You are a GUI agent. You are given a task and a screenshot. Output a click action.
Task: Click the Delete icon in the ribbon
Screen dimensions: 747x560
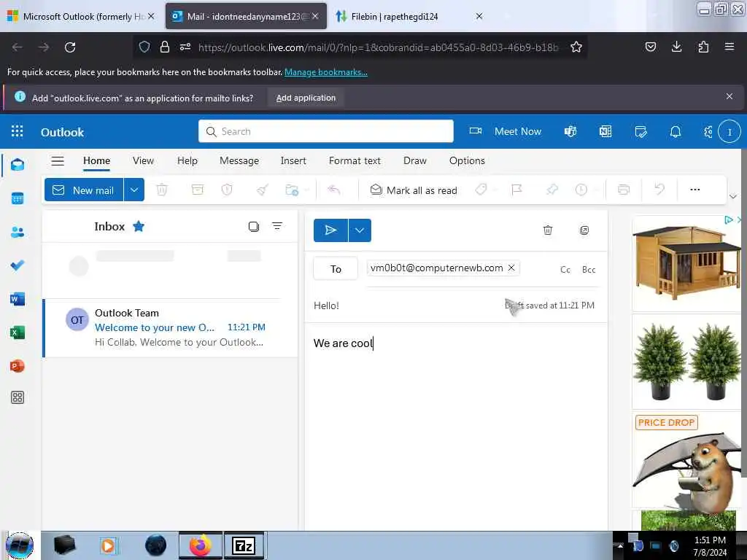pos(162,190)
